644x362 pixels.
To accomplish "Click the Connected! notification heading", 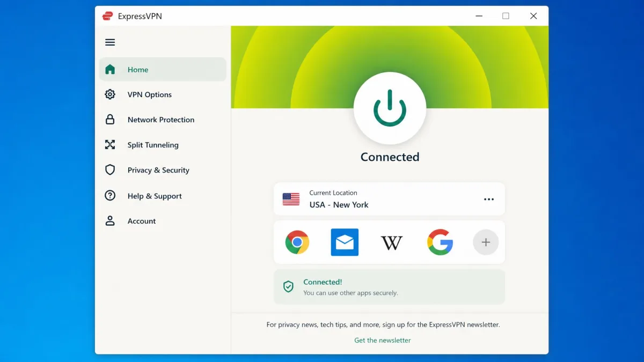I will [x=323, y=282].
